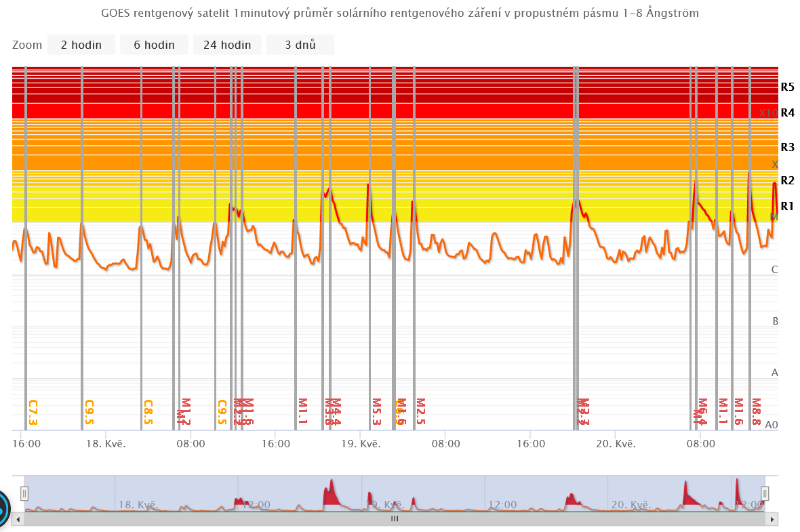800x532 pixels.
Task: Click the C8.5 flare event marker
Action: pyautogui.click(x=148, y=413)
